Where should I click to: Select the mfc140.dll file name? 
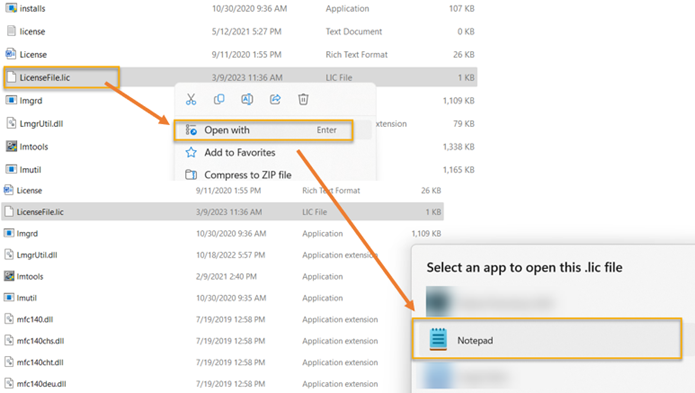pyautogui.click(x=35, y=319)
